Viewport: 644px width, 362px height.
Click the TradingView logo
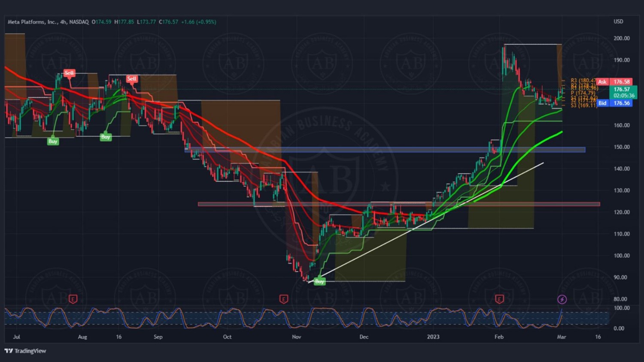(25, 351)
